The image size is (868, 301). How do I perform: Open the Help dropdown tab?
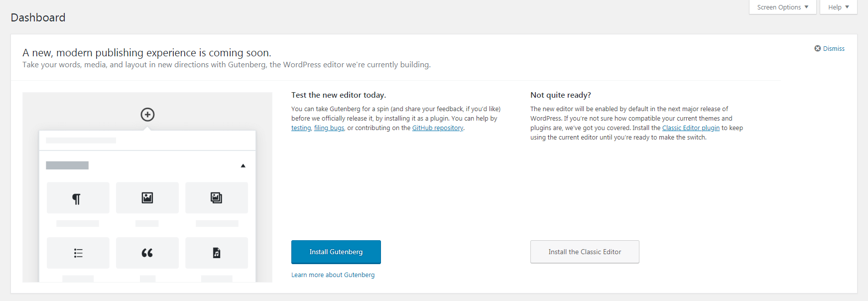coord(838,7)
